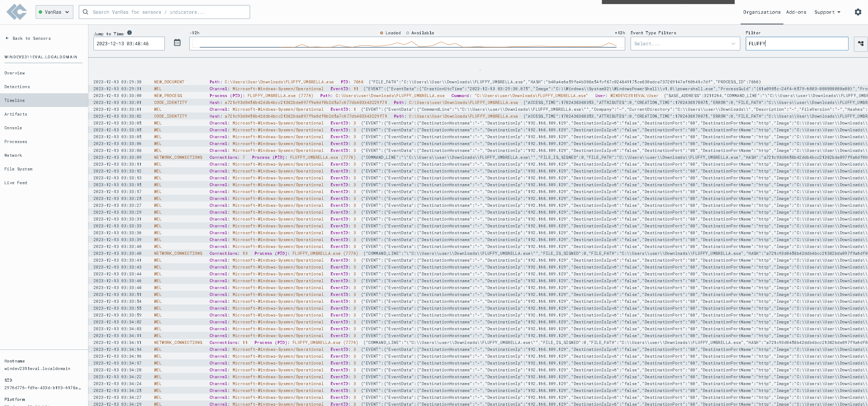Toggle the Loaded indicator above the timeline
868x406 pixels.
point(381,33)
